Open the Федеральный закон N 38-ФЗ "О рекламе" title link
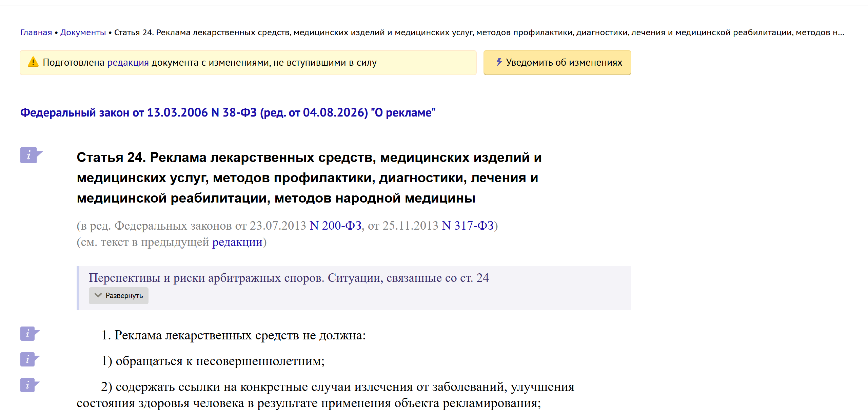The height and width of the screenshot is (420, 868). pos(228,112)
